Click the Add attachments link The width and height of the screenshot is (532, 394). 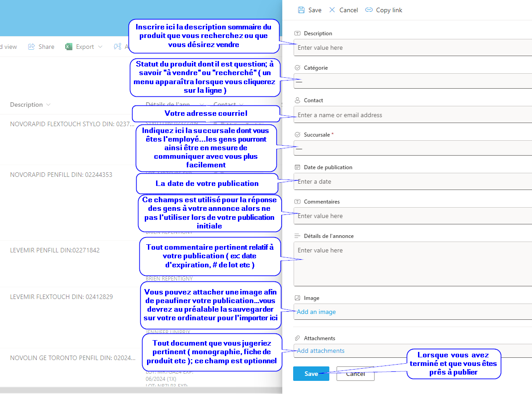(x=321, y=351)
